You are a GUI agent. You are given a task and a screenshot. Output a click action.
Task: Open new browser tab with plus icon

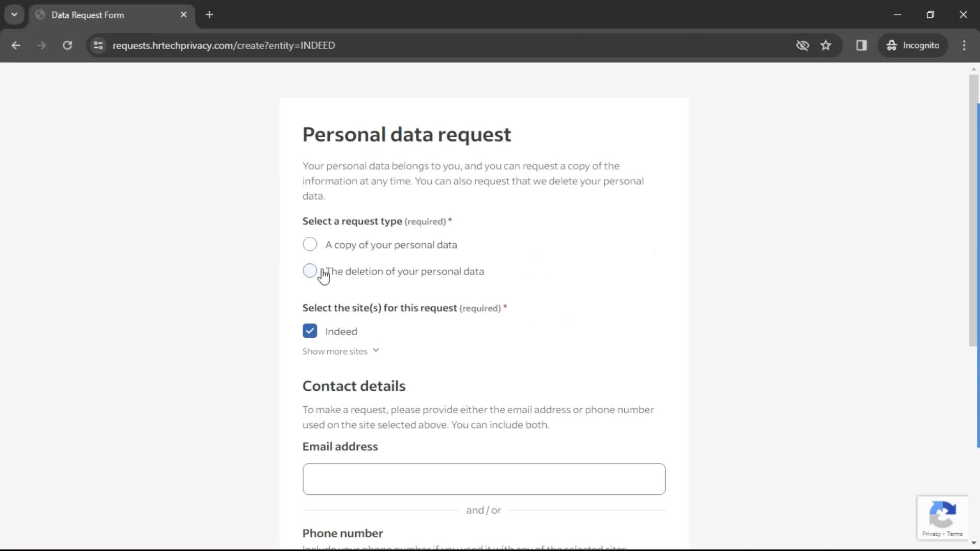[210, 15]
